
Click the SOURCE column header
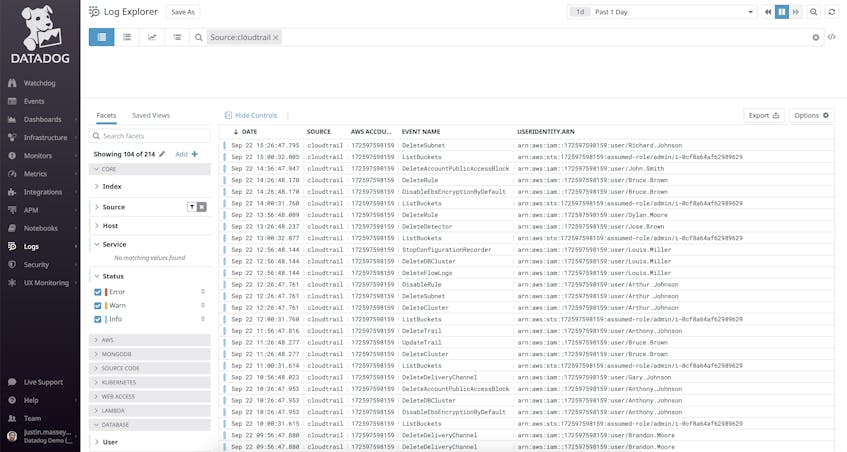319,132
